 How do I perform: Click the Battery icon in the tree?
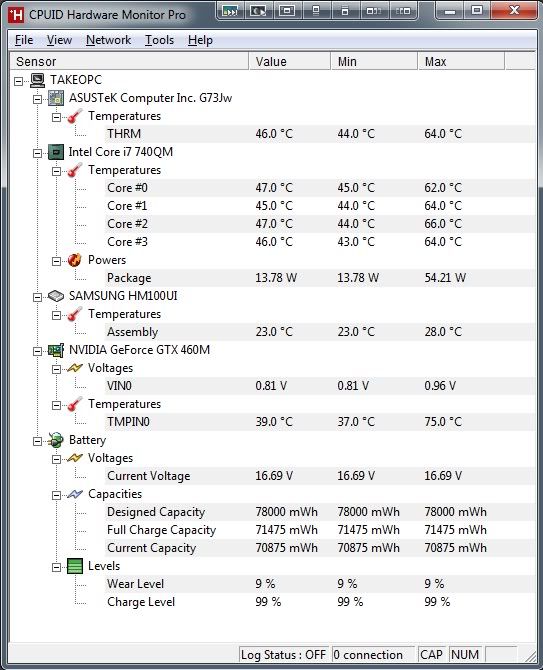point(56,440)
